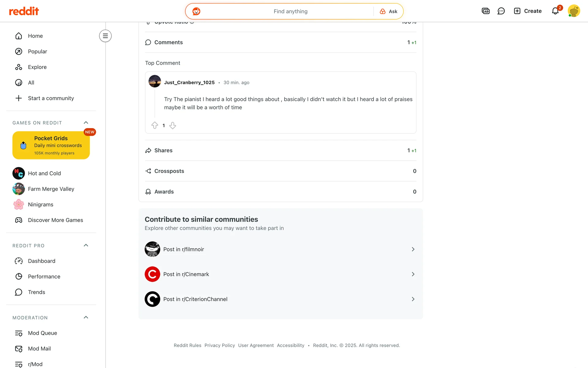Open the Privacy Policy link
Screen dimensions: 588x368
click(x=220, y=345)
